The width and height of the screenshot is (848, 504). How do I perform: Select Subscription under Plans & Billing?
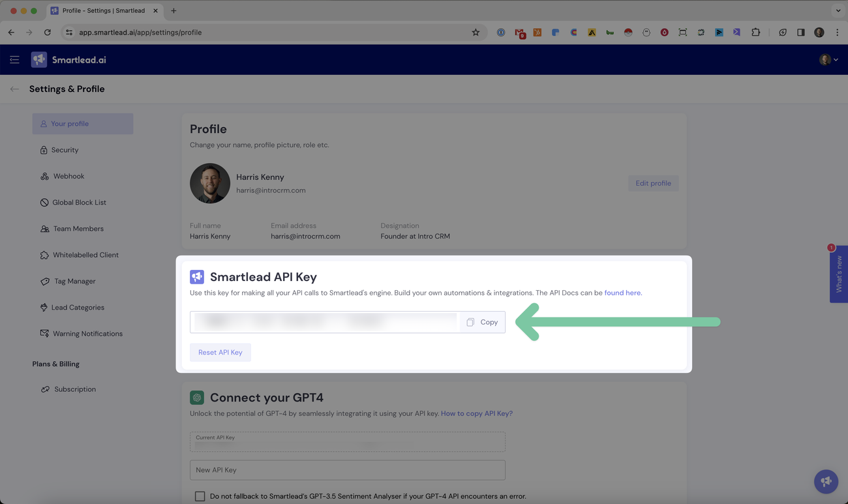click(x=74, y=389)
